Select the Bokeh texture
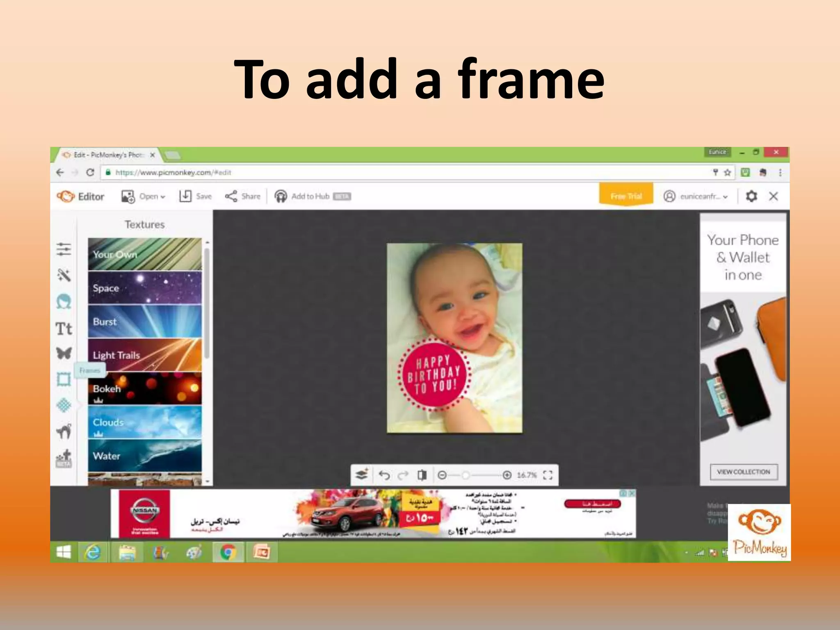The image size is (840, 630). click(145, 388)
